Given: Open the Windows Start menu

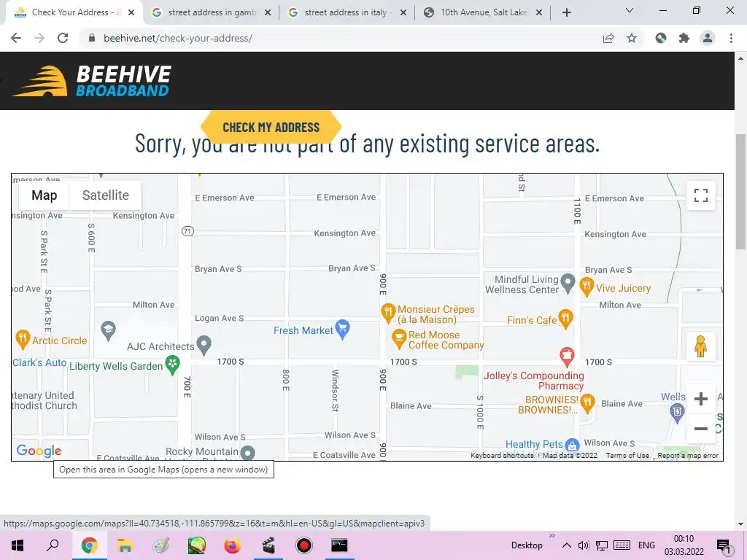Looking at the screenshot, I should (18, 545).
